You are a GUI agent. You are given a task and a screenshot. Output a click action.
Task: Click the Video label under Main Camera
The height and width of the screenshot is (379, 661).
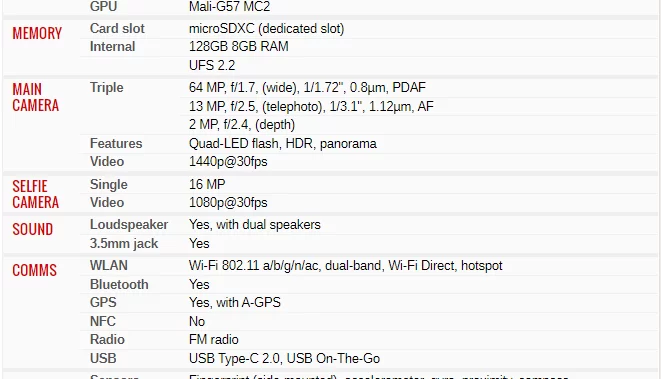point(107,161)
